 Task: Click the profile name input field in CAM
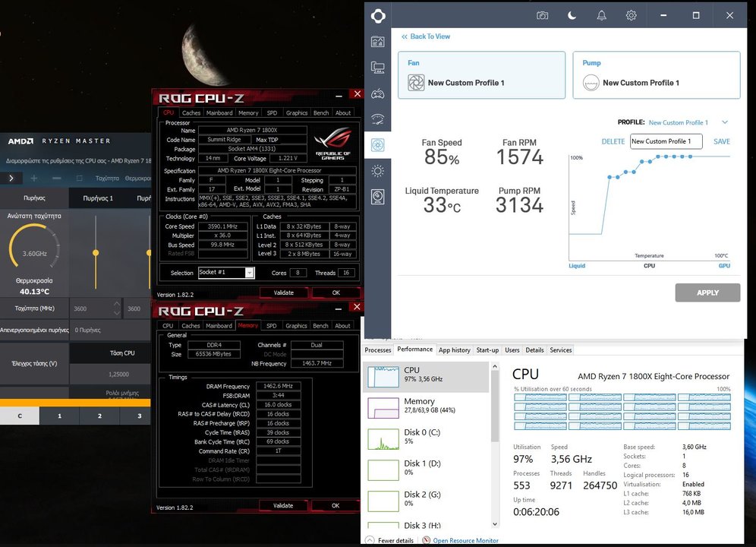click(x=666, y=141)
